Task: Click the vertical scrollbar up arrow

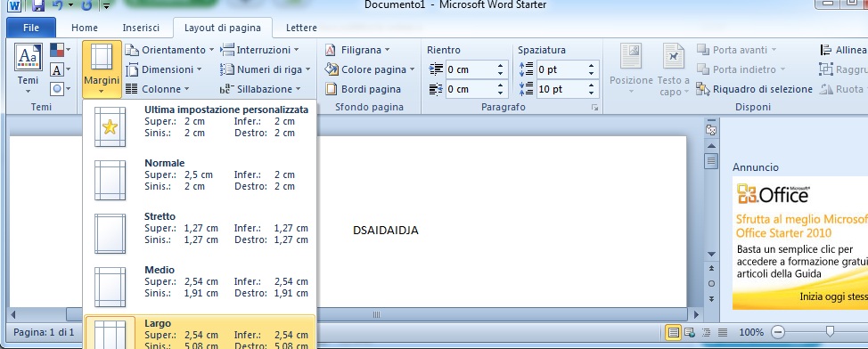Action: click(712, 146)
